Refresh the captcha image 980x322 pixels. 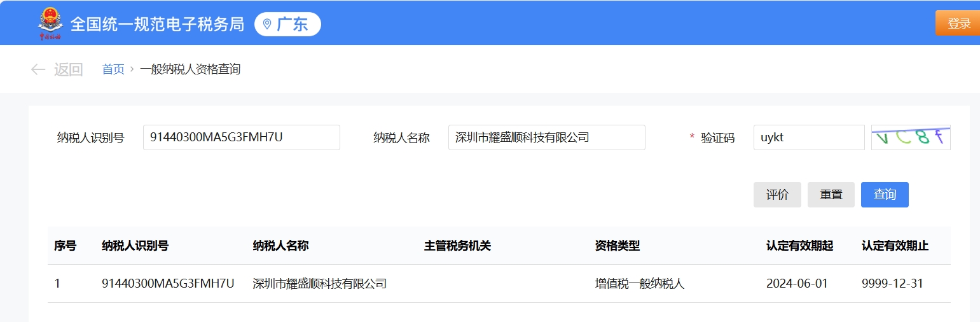(x=910, y=137)
